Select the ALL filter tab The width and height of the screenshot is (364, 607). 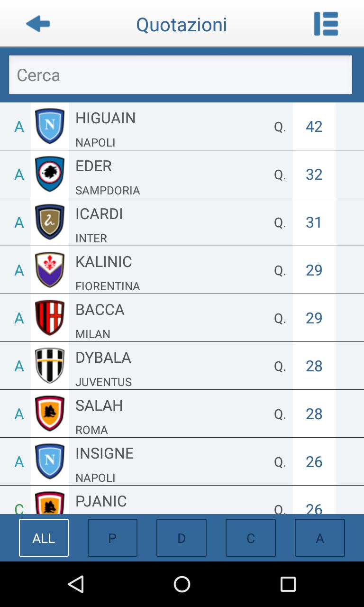[x=44, y=538]
